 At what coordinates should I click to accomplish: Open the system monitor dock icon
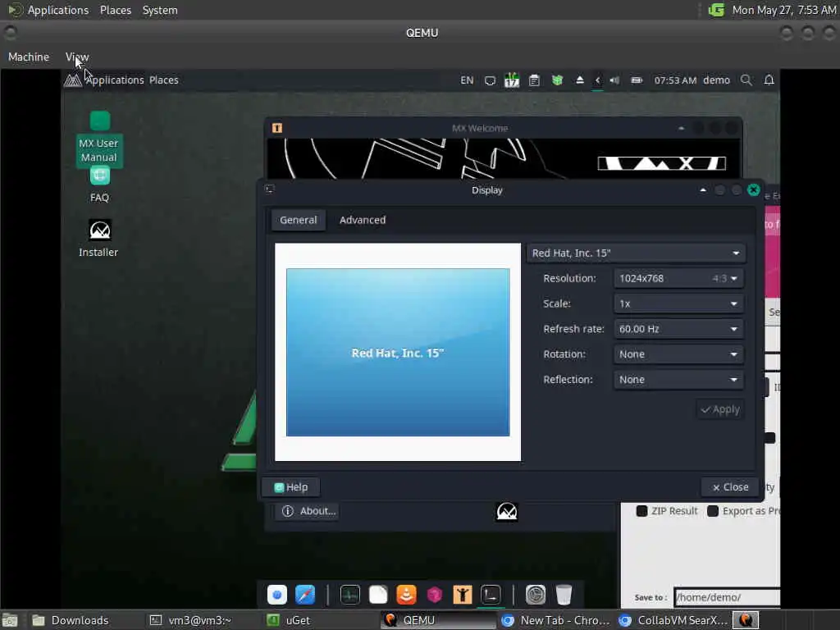tap(349, 595)
